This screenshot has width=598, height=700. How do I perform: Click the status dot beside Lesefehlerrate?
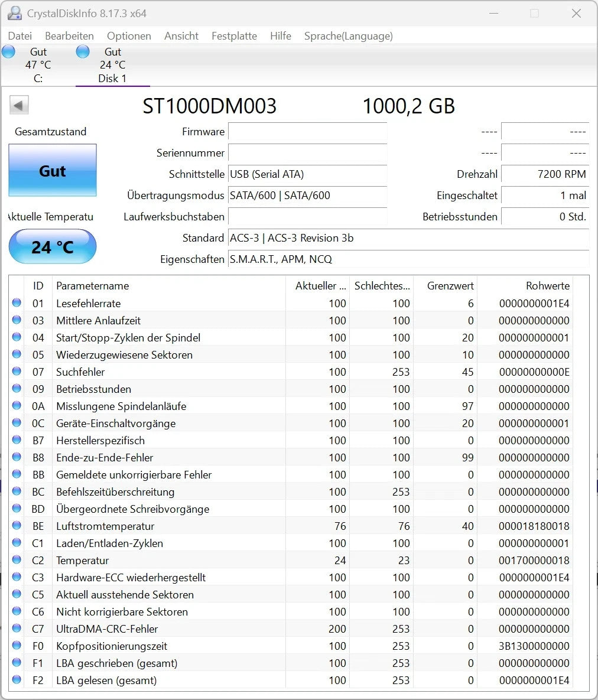pyautogui.click(x=16, y=303)
